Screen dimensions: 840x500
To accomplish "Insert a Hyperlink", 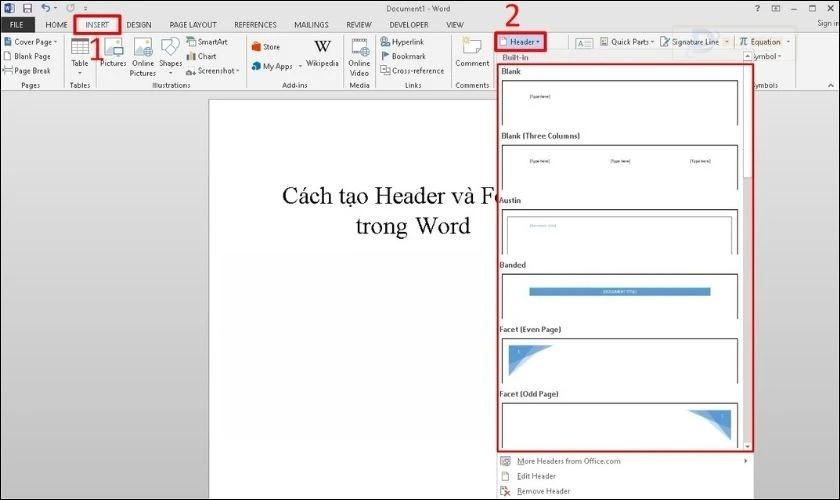I will point(402,41).
